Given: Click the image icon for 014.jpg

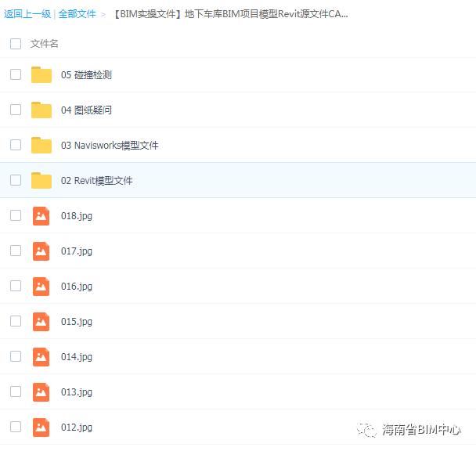Looking at the screenshot, I should tap(41, 357).
